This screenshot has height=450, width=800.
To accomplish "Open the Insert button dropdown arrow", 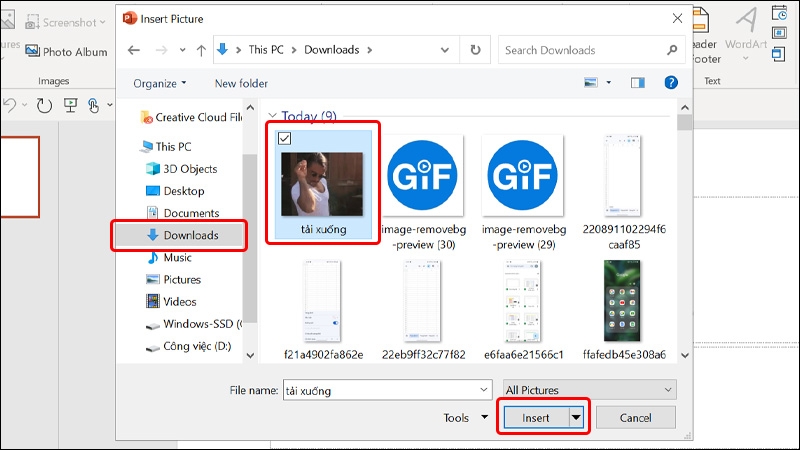I will click(576, 418).
